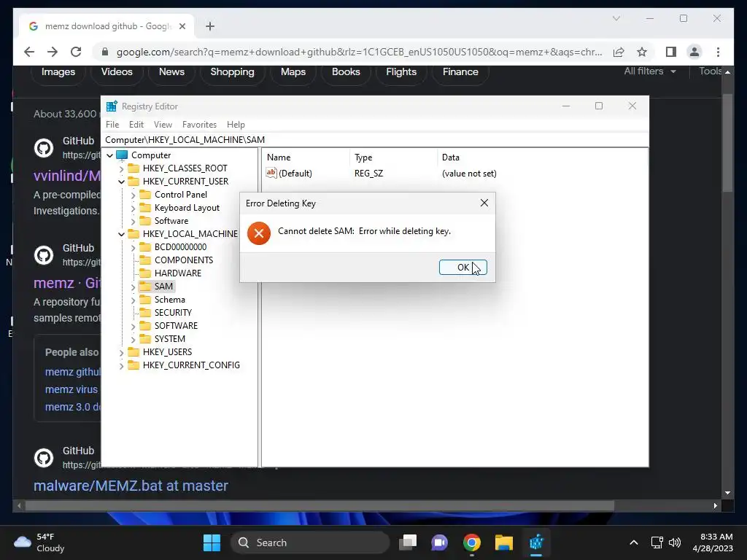Close the memz download github tab
747x560 pixels.
pyautogui.click(x=182, y=26)
